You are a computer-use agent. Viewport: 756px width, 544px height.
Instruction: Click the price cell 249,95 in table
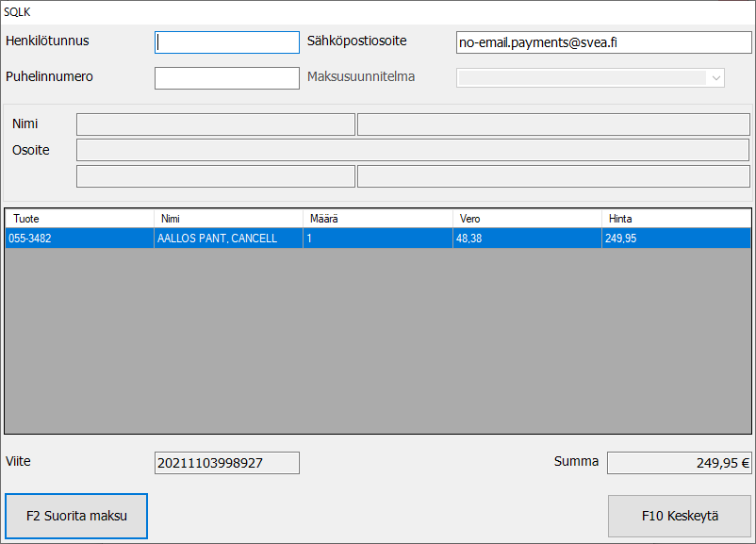tap(675, 239)
